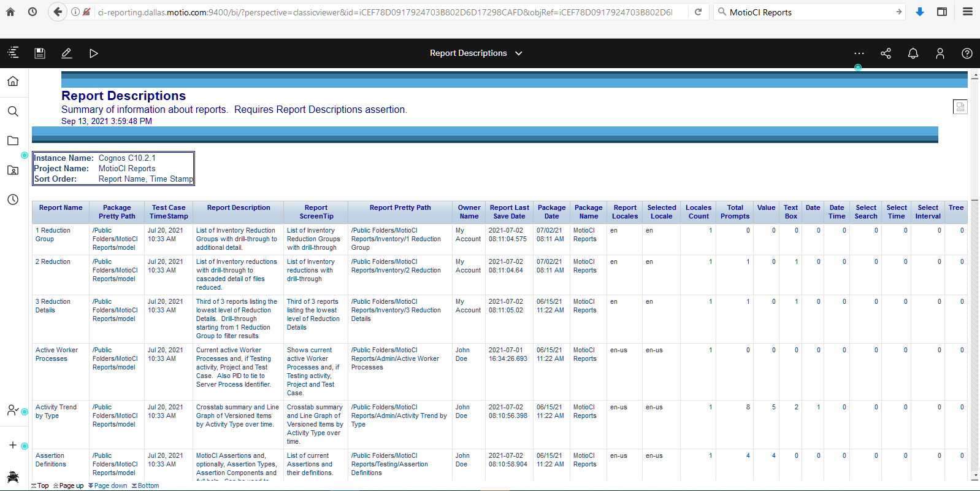
Task: Click the save date '2021-07-01 16:34:26.693'
Action: pos(508,354)
